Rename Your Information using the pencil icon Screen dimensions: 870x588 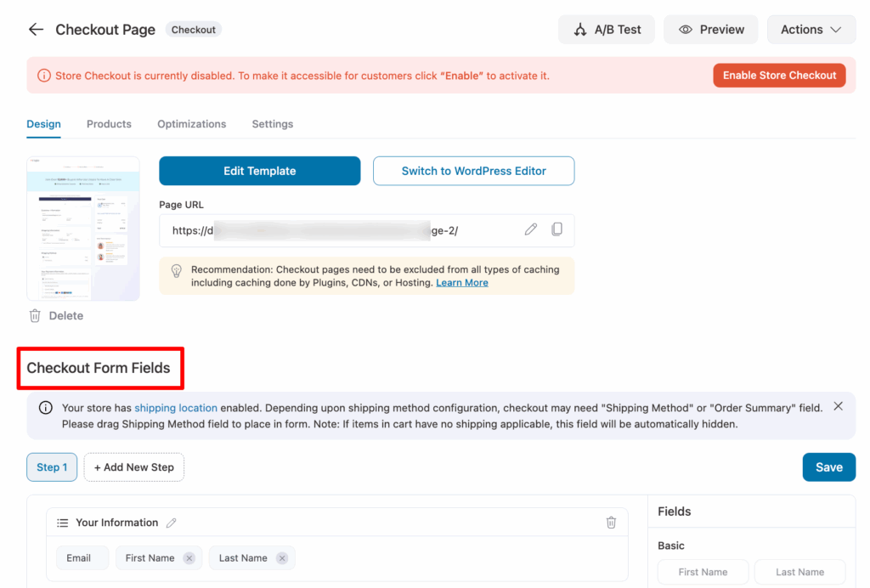point(171,523)
